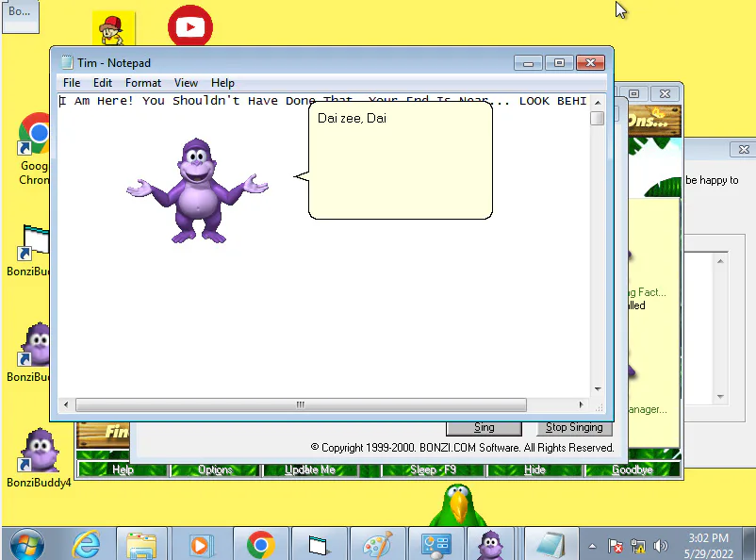756x560 pixels.
Task: Open the Help menu in Notepad
Action: click(x=222, y=83)
